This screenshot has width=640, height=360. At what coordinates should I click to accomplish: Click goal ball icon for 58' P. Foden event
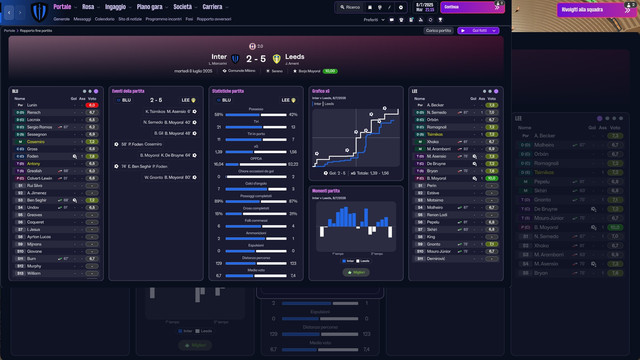click(116, 144)
